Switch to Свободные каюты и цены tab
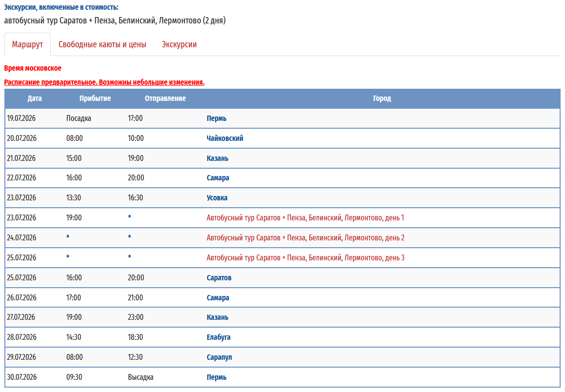 pyautogui.click(x=102, y=44)
